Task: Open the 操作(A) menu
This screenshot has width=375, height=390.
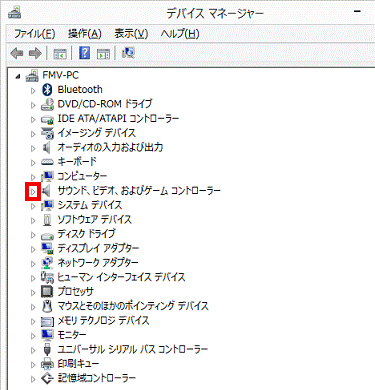Action: [x=84, y=34]
